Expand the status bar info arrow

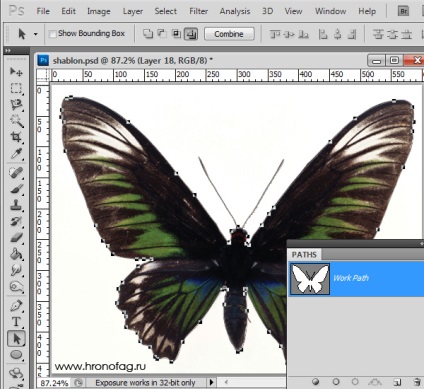tap(211, 382)
